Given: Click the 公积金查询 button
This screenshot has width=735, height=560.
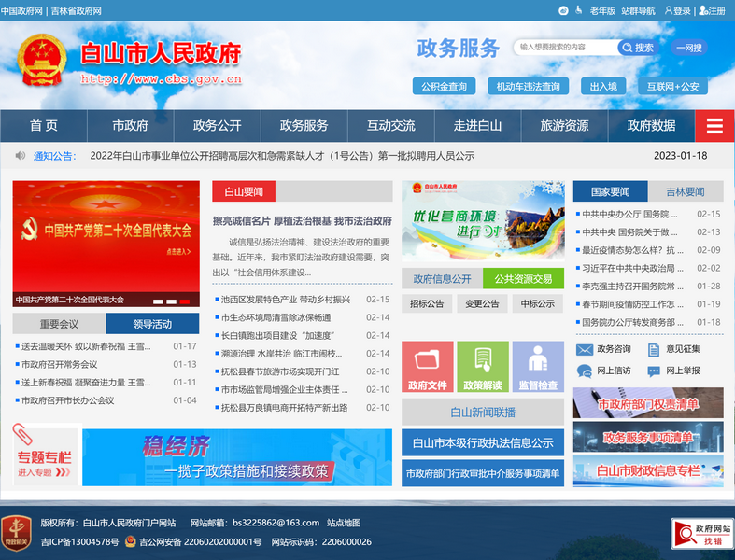Looking at the screenshot, I should click(444, 87).
